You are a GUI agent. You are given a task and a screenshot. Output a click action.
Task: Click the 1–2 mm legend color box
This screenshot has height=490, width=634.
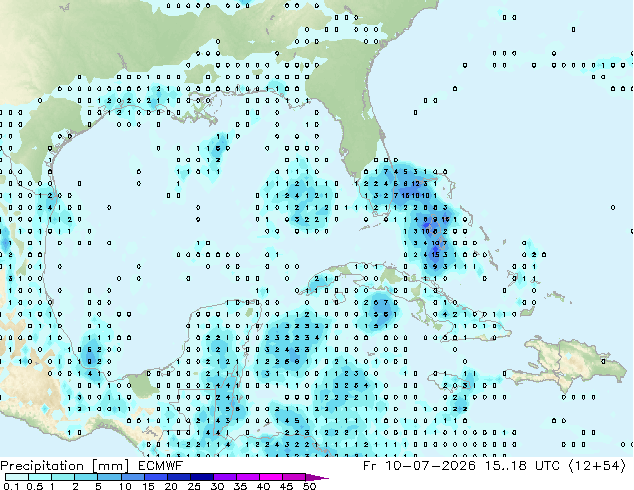pyautogui.click(x=63, y=477)
